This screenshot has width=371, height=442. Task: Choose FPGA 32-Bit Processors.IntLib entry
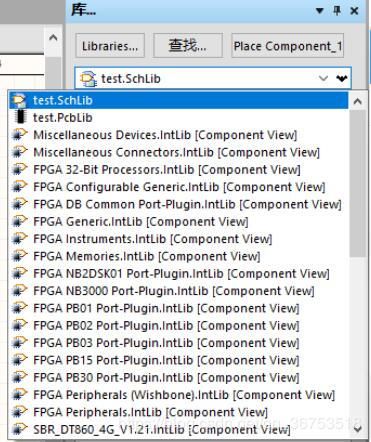coord(167,170)
